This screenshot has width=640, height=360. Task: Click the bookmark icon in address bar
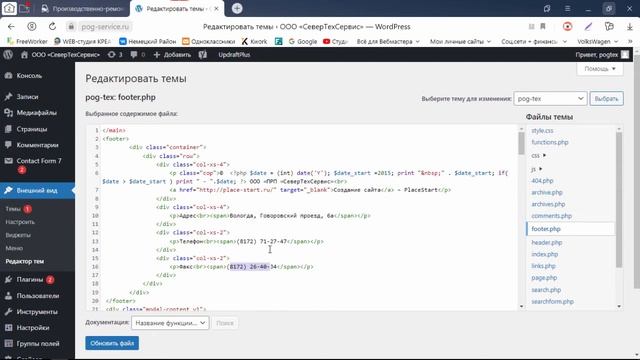543,27
